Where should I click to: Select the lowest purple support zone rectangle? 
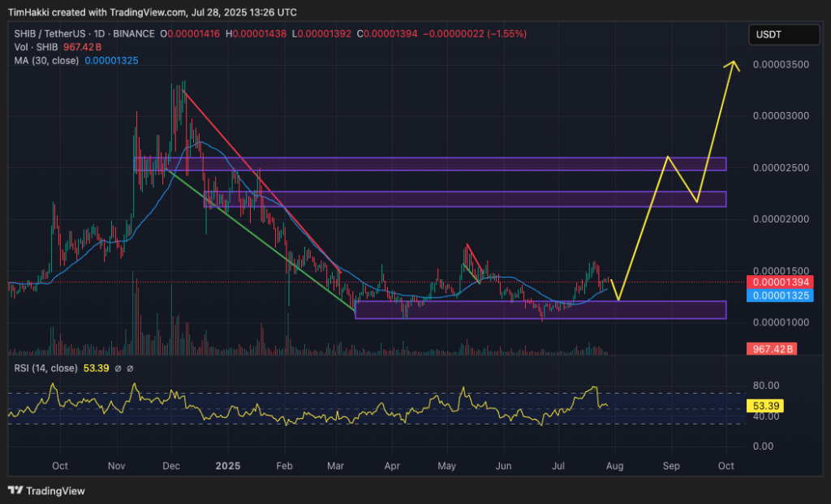(540, 309)
